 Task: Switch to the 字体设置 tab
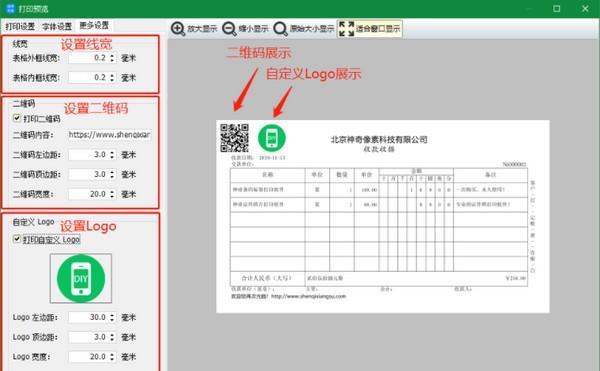tap(57, 26)
